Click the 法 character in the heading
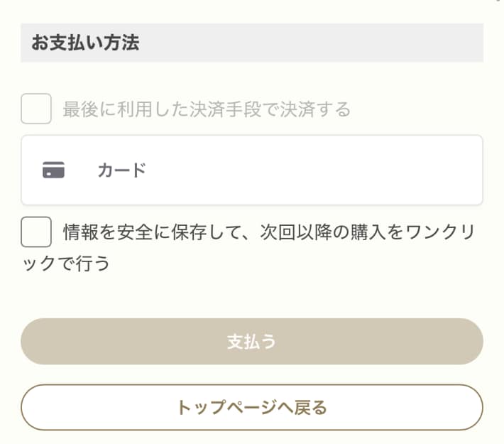504x444 pixels. 131,43
